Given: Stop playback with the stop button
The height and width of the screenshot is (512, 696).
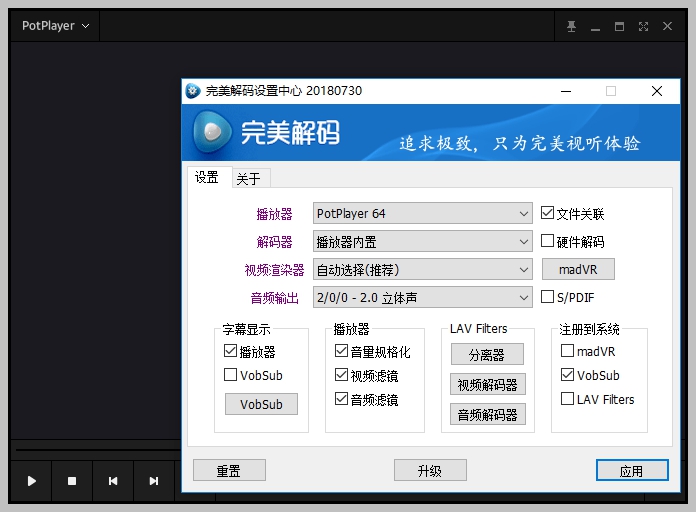Looking at the screenshot, I should tap(72, 481).
